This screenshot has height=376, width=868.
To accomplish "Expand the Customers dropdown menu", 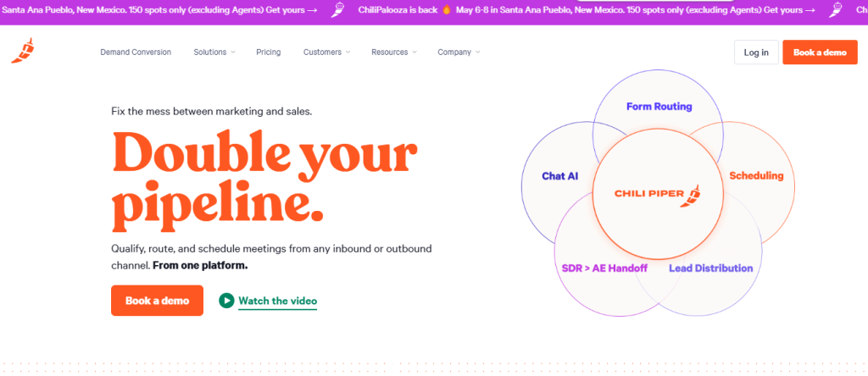I will 326,53.
